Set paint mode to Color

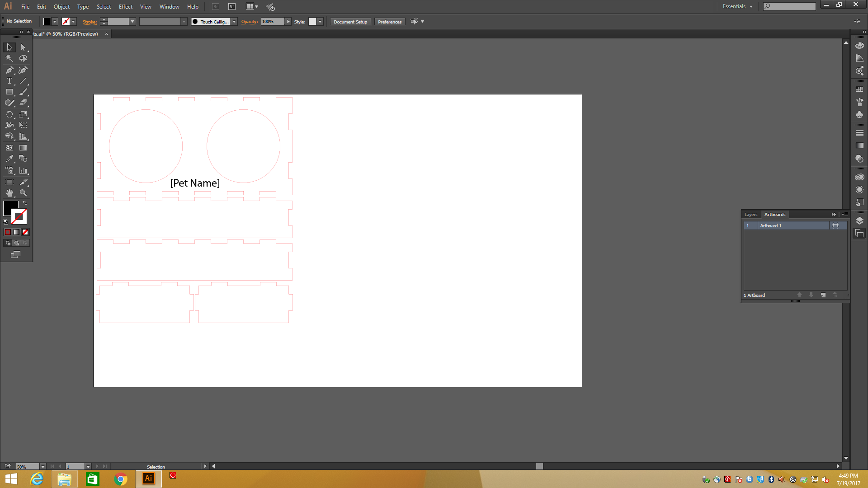[x=8, y=232]
